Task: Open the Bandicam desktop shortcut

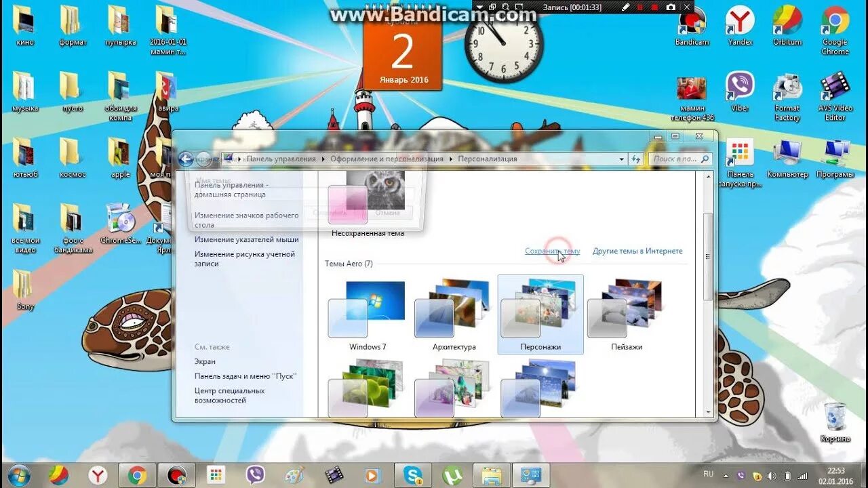Action: tap(692, 26)
